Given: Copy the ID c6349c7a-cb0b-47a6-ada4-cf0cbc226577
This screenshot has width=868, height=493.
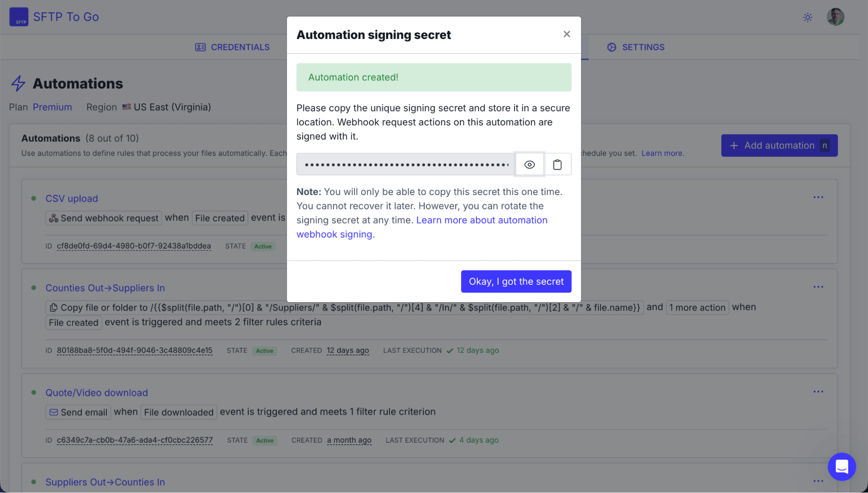Looking at the screenshot, I should pyautogui.click(x=135, y=440).
